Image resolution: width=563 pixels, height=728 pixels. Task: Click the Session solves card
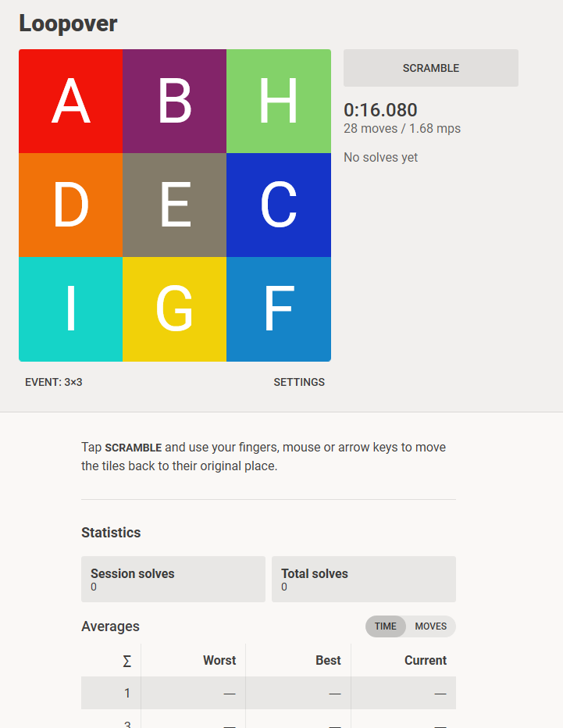[x=173, y=579]
